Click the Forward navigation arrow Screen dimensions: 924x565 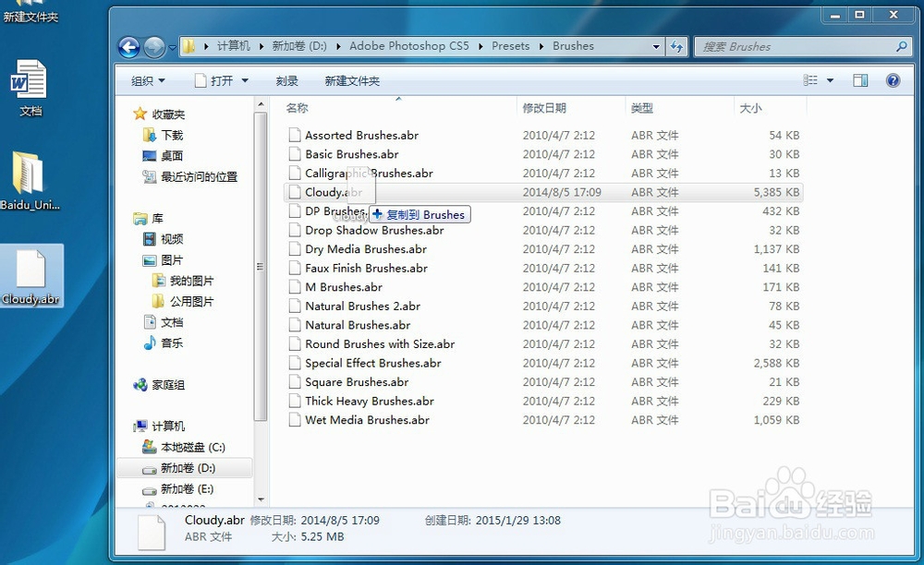click(x=154, y=47)
